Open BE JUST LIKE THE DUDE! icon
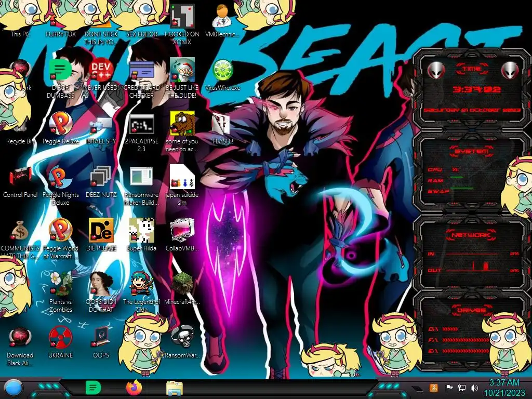The height and width of the screenshot is (399, 532). tap(182, 78)
